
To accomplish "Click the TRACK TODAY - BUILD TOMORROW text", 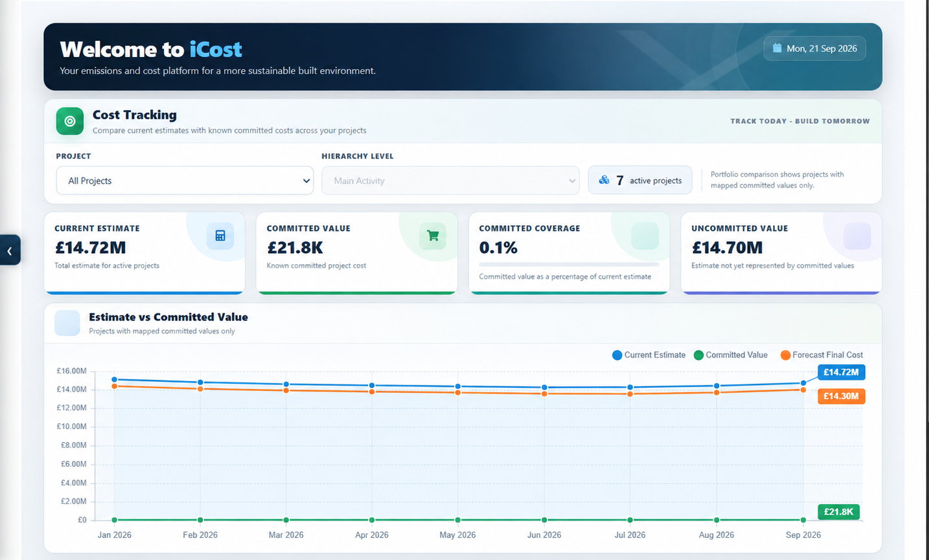I will [x=800, y=121].
